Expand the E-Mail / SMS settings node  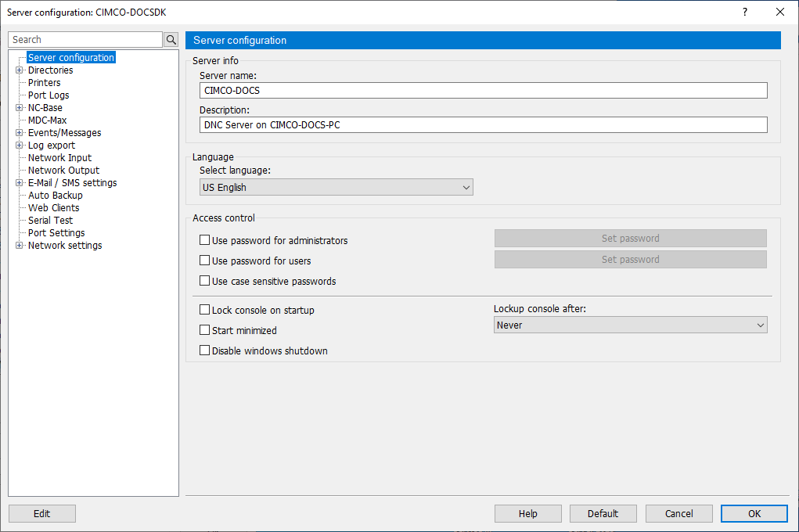point(20,182)
